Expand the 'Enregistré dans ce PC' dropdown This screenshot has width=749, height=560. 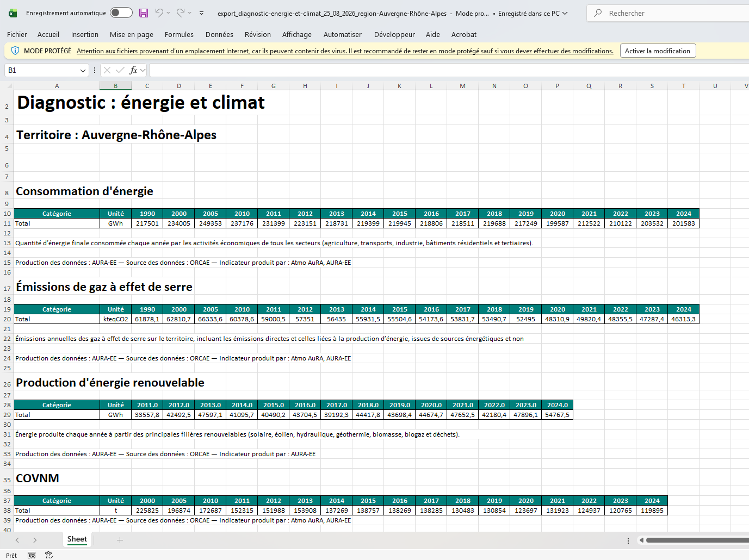click(565, 13)
